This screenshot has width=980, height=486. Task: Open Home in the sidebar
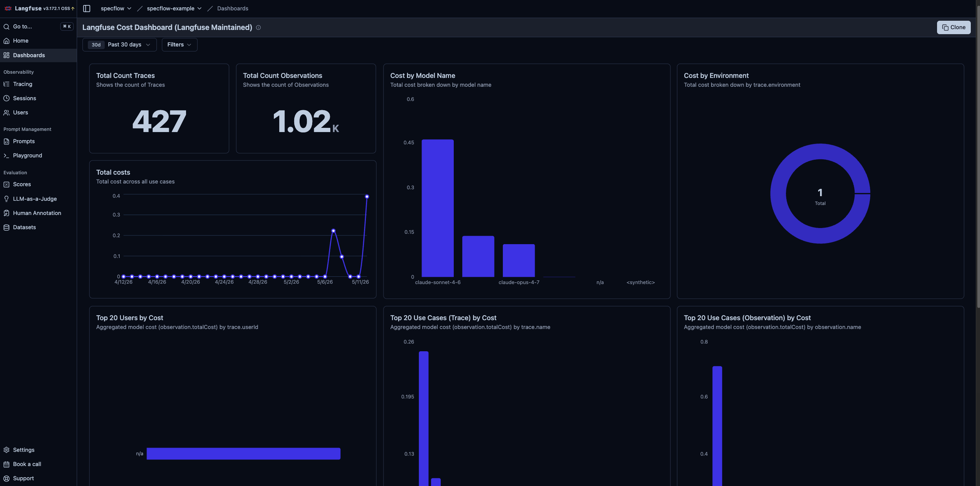click(x=38, y=41)
